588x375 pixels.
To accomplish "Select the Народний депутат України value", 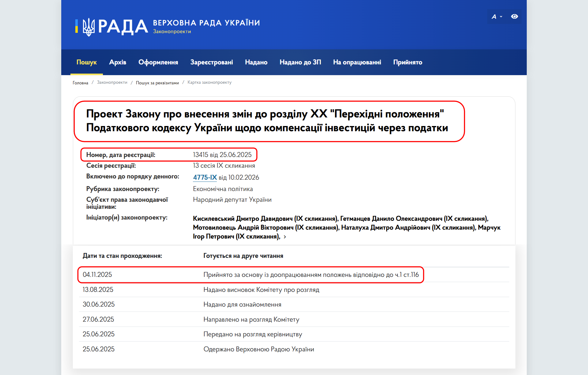I will [232, 200].
